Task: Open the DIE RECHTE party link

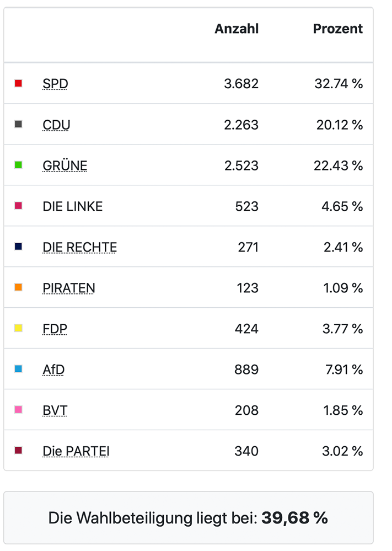Action: click(x=79, y=247)
